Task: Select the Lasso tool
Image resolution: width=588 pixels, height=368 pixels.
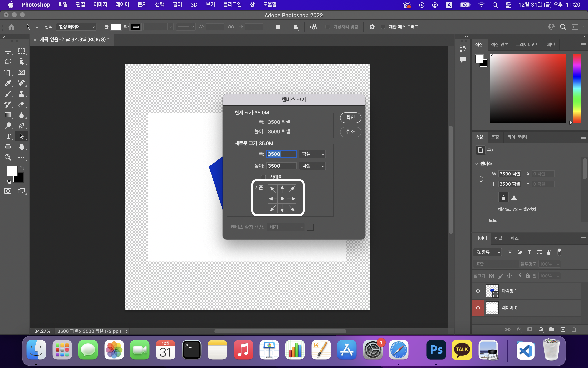Action: tap(8, 62)
